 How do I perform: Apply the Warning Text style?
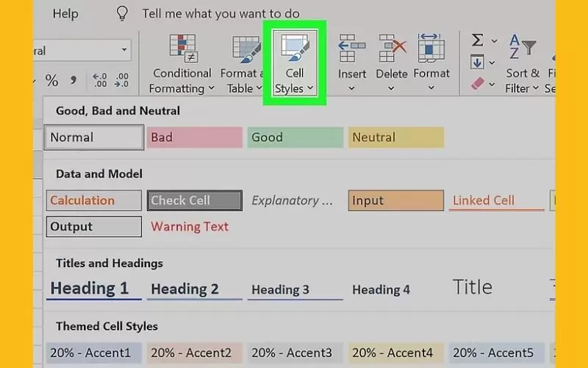click(x=195, y=227)
